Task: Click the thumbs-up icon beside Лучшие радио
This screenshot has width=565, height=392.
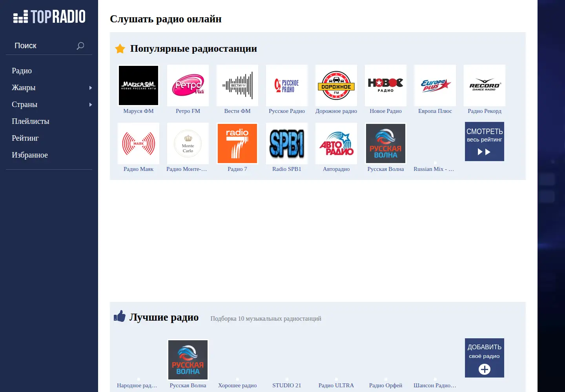Action: 120,316
